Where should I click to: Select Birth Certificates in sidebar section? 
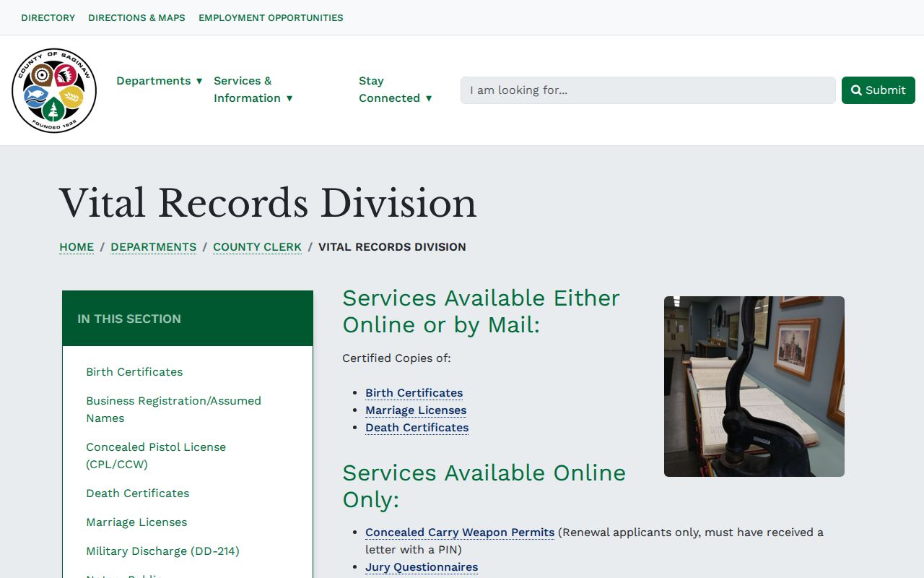tap(134, 372)
